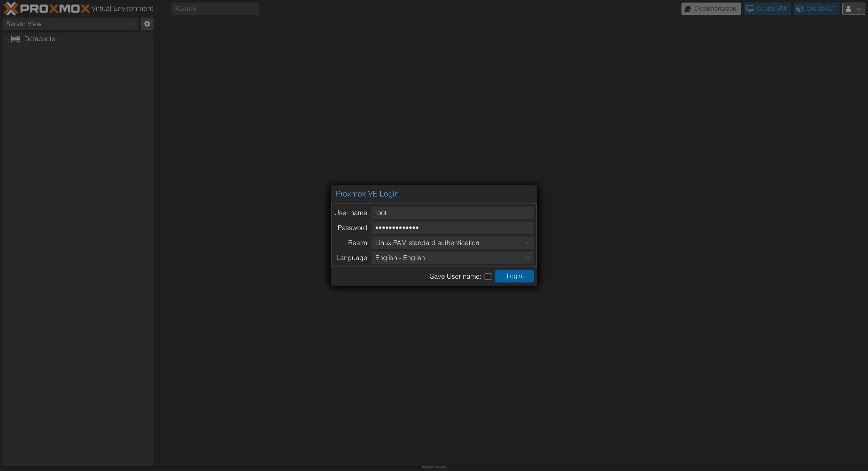The image size is (868, 471).
Task: Click the Virtual Environment header text
Action: [x=122, y=9]
